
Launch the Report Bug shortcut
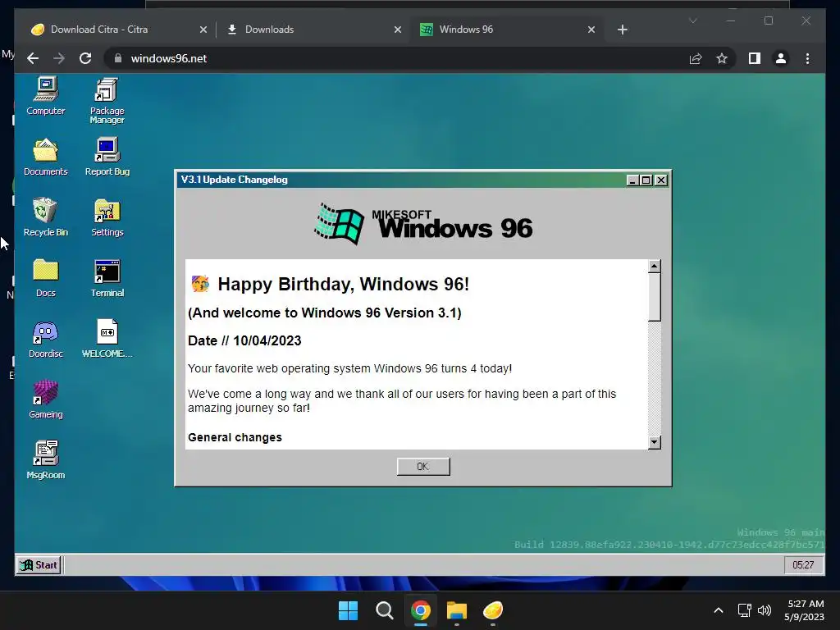point(107,157)
